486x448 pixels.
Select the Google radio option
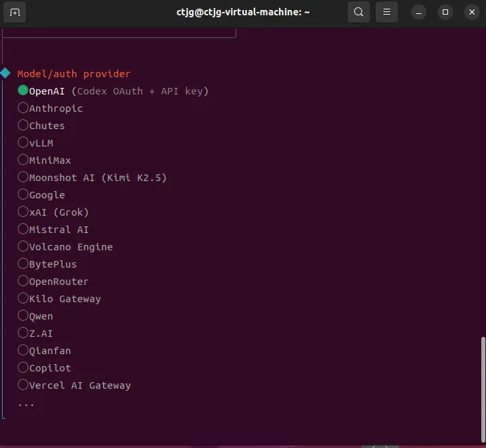(x=23, y=194)
